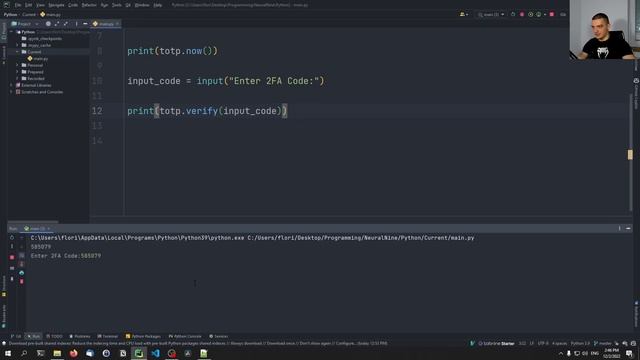Click expand all icon in Project panel
The width and height of the screenshot is (640, 360).
tap(57, 24)
